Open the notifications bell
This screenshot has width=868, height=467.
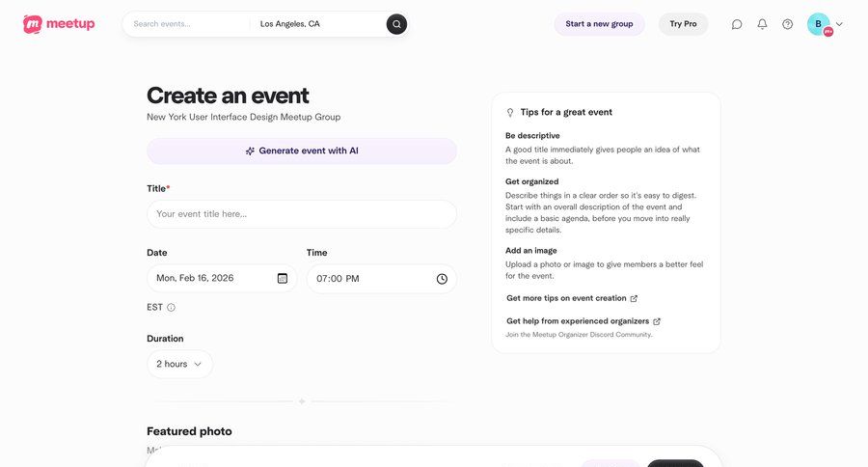pos(762,24)
